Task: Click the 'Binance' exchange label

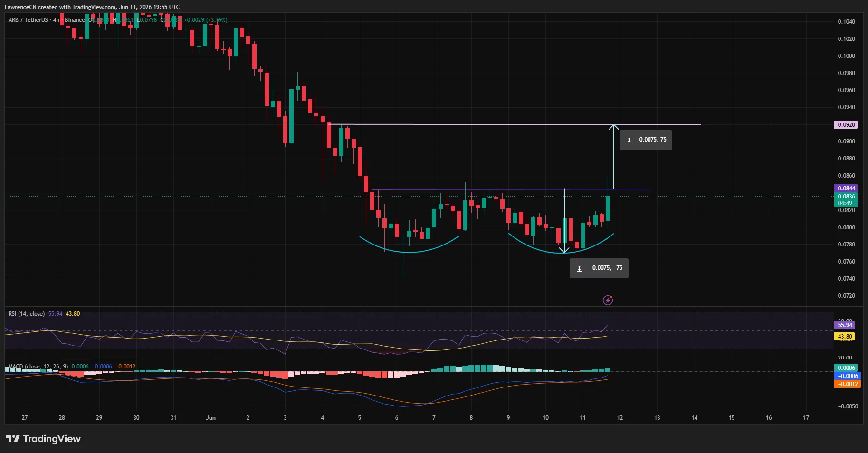Action: (75, 20)
